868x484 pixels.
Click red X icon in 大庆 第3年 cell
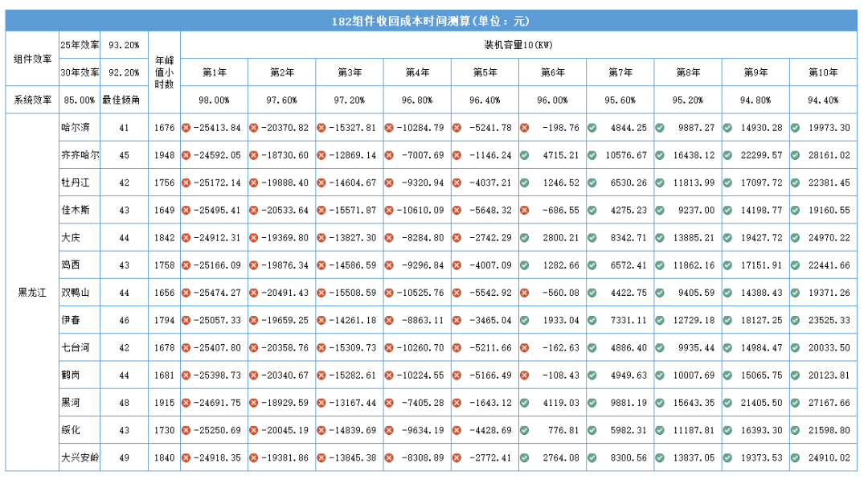321,237
